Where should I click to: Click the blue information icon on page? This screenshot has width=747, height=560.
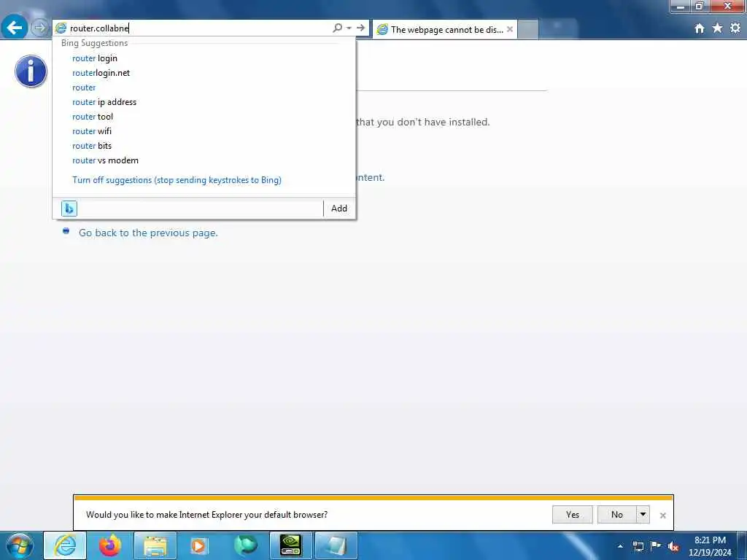[31, 71]
